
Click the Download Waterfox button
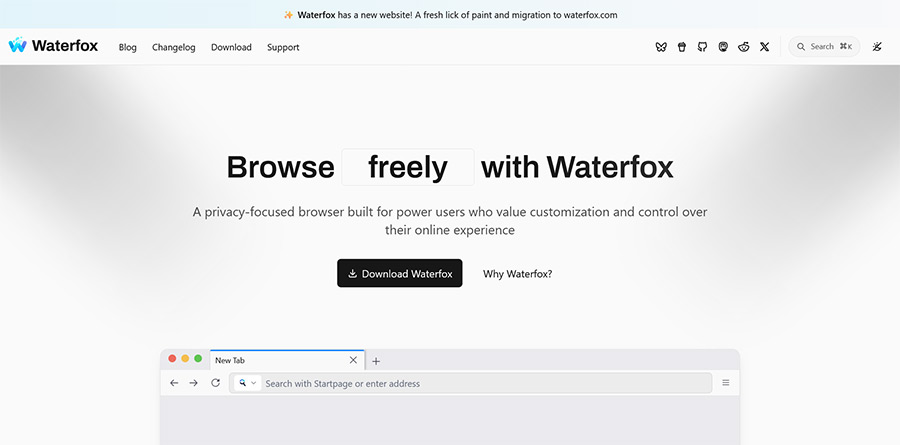pyautogui.click(x=400, y=274)
